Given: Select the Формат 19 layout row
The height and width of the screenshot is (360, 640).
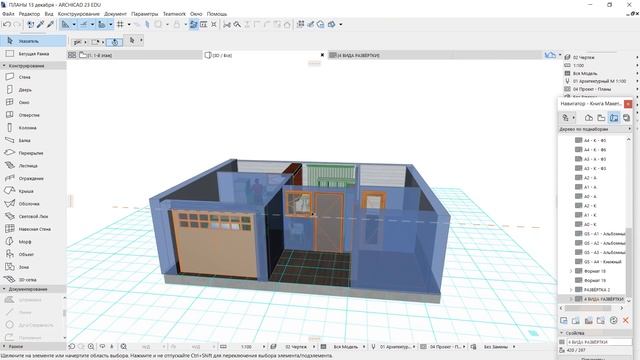Looking at the screenshot, I should tap(595, 280).
